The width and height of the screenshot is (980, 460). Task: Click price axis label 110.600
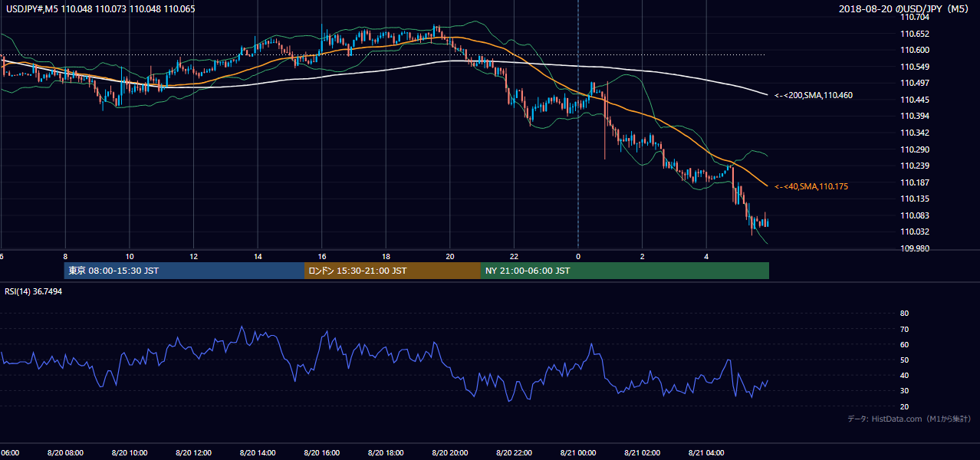pos(915,50)
